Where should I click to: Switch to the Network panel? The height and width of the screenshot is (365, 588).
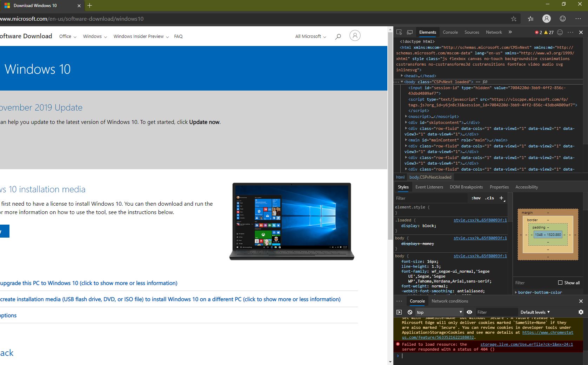point(494,32)
